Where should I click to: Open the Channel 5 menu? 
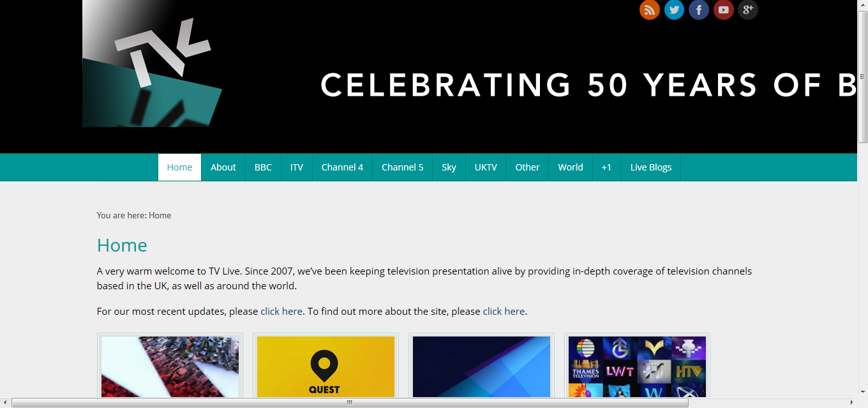(x=403, y=167)
